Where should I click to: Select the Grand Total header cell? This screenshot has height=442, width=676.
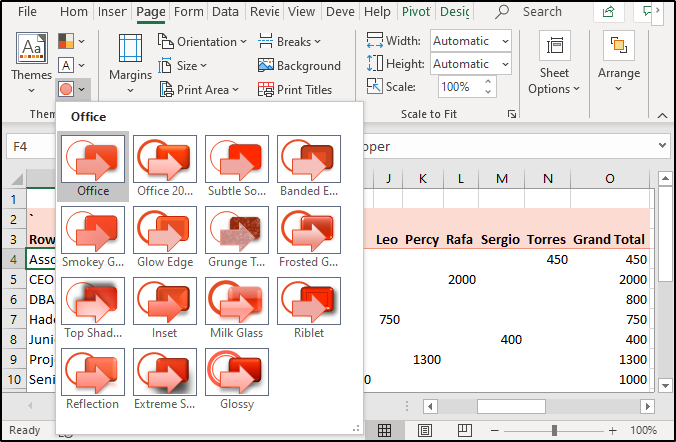[x=609, y=239]
